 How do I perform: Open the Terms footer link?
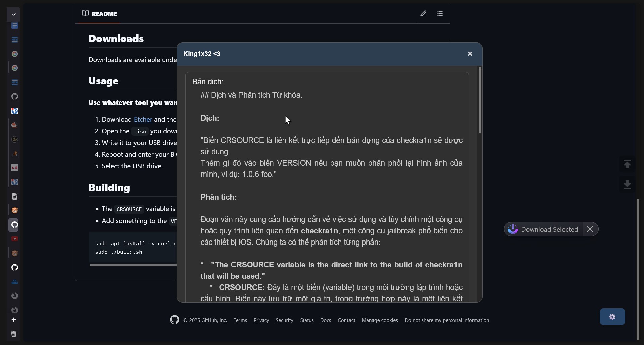(240, 320)
